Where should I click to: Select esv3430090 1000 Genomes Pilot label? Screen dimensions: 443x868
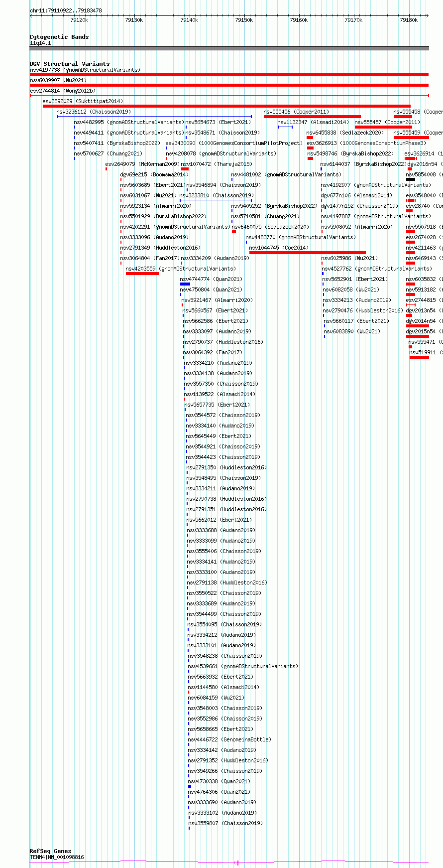(x=234, y=143)
